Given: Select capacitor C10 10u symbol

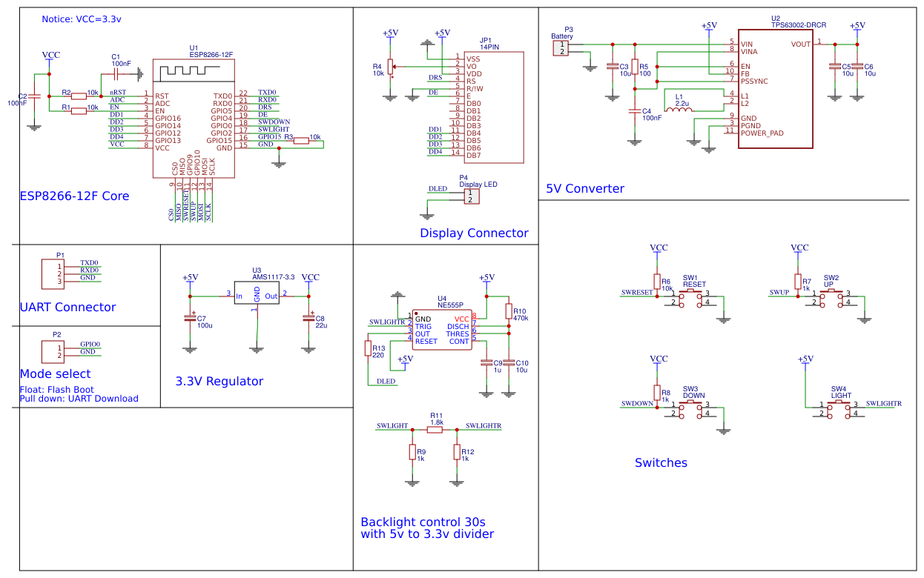Looking at the screenshot, I should [x=509, y=363].
